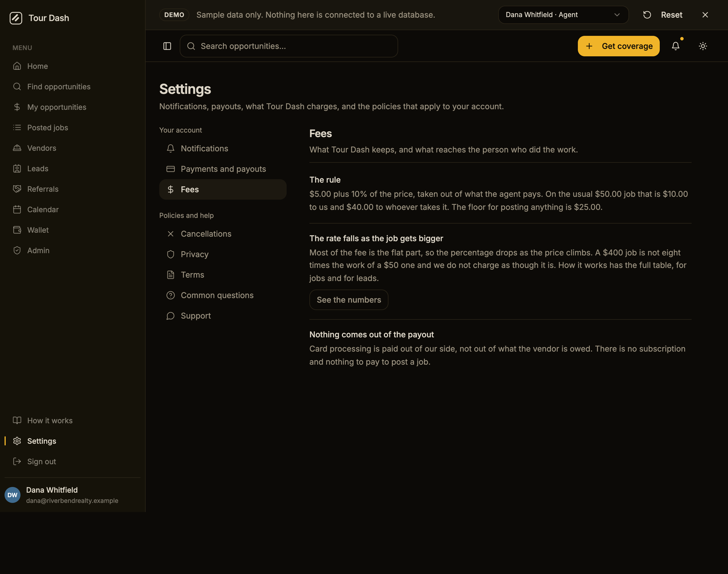Click the Get coverage button
Screen dimensions: 728x574
(619, 46)
